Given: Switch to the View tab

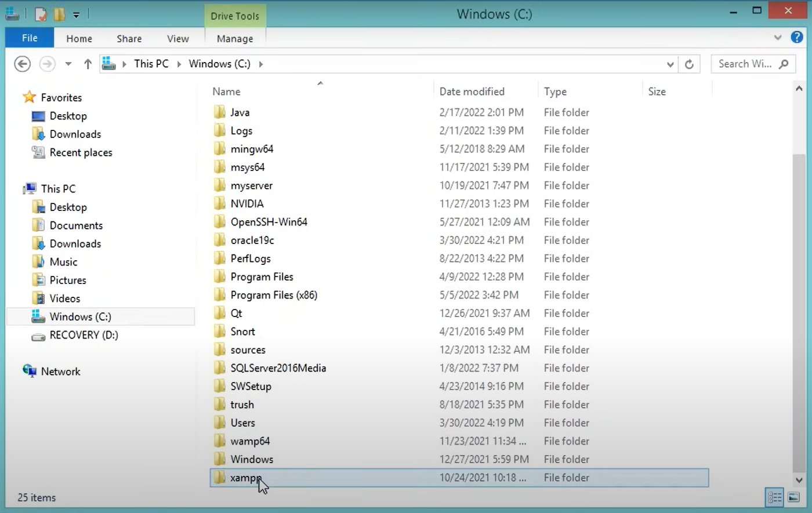Looking at the screenshot, I should pos(177,38).
